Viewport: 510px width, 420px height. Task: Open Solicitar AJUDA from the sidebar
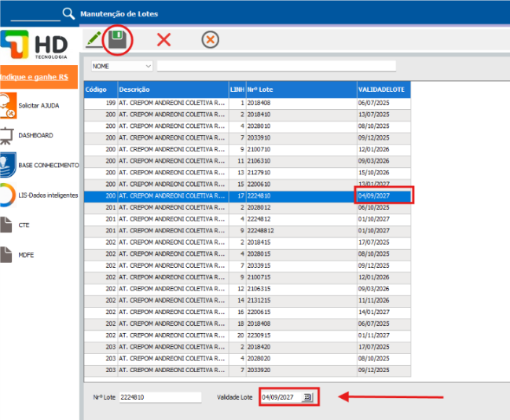coord(39,105)
